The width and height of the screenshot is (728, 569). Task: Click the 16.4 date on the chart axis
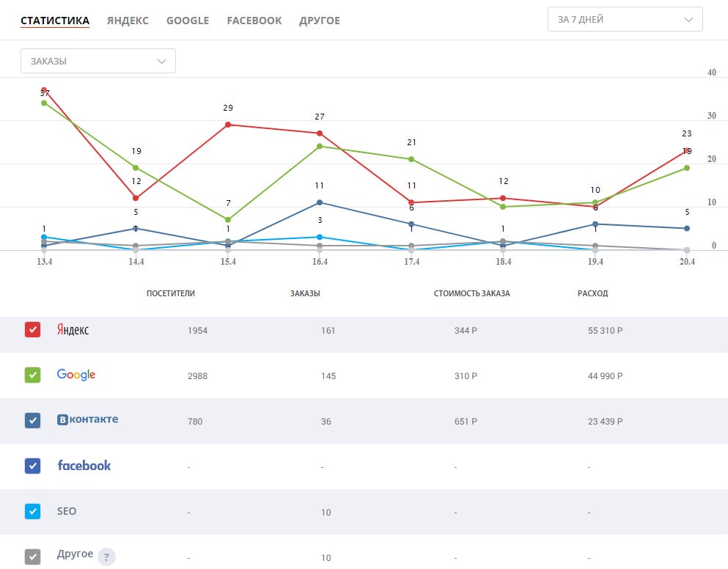pyautogui.click(x=320, y=262)
